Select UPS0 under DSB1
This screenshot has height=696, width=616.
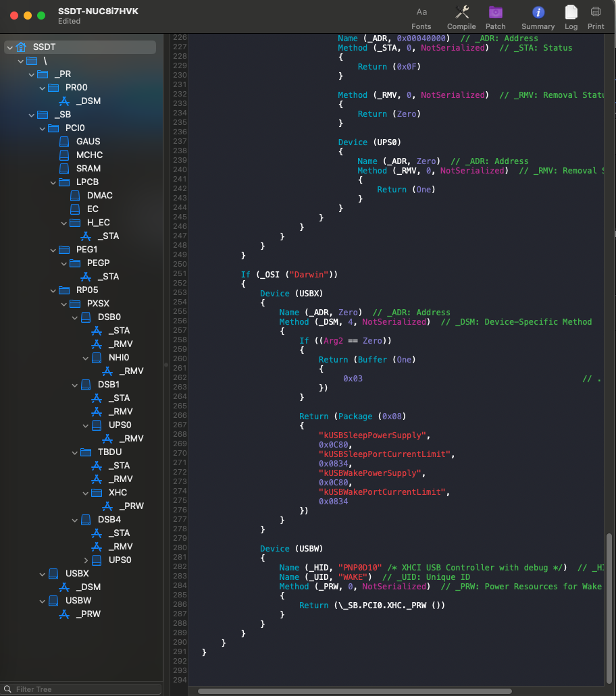120,425
